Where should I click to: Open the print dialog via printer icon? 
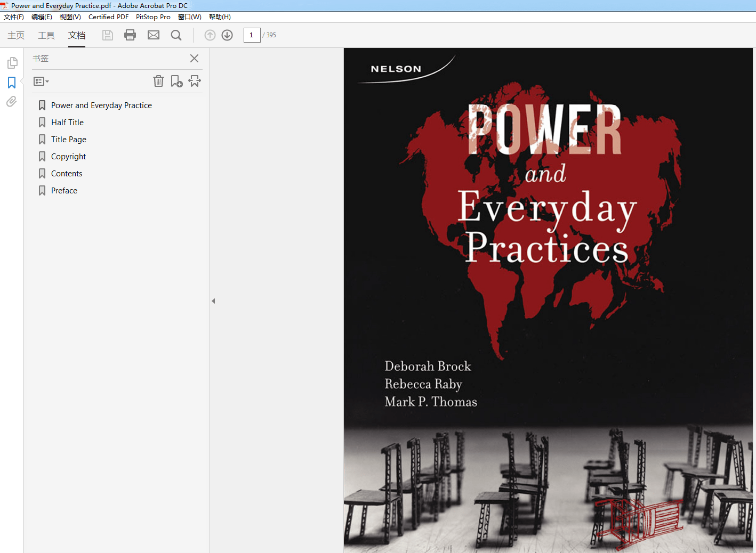pos(130,35)
